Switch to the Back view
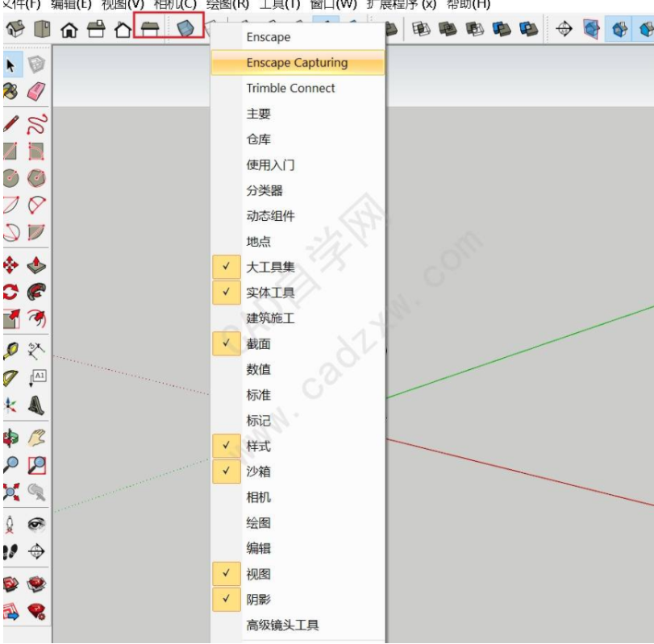The image size is (654, 644). (x=123, y=30)
